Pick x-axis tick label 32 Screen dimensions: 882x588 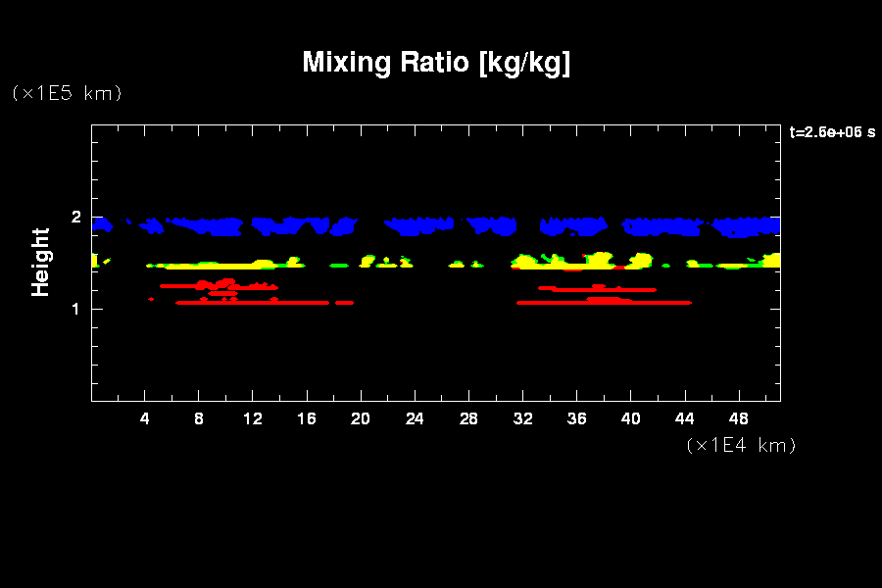[522, 419]
